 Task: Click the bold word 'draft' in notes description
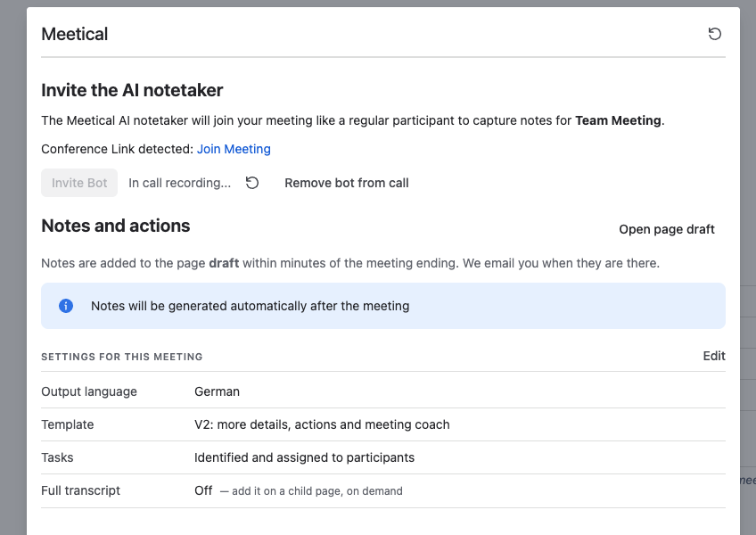(x=224, y=263)
